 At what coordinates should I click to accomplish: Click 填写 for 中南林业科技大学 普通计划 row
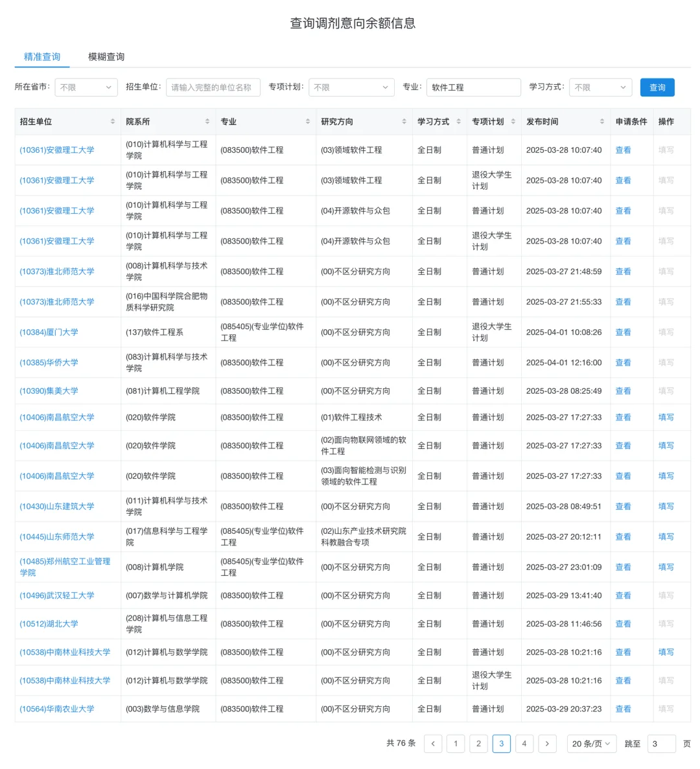click(666, 652)
